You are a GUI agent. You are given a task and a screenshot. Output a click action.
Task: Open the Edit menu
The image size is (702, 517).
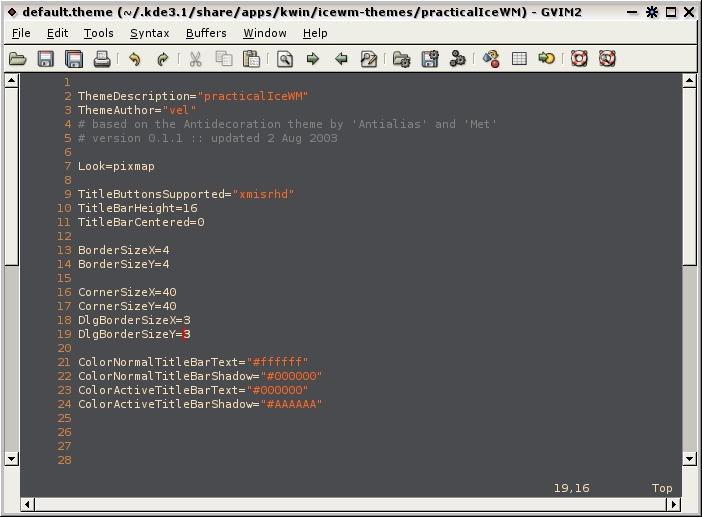tap(57, 33)
